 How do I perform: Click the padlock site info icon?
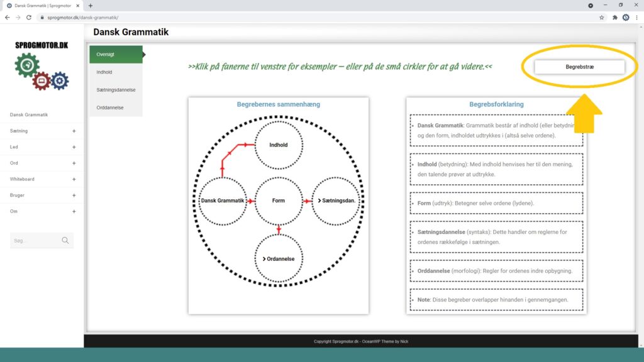point(42,18)
